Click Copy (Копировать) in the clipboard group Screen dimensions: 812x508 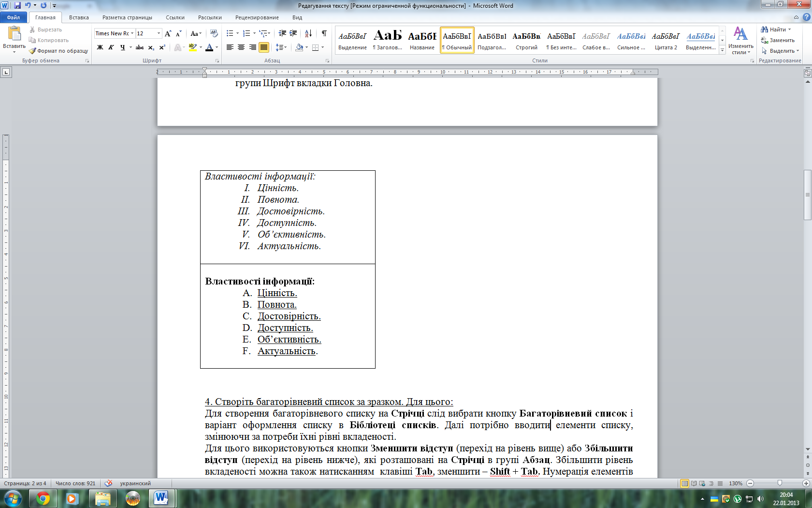click(x=49, y=40)
